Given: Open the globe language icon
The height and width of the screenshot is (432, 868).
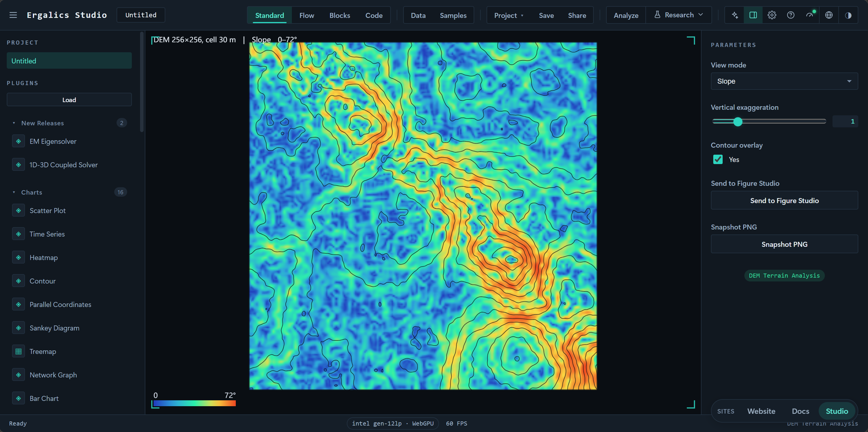Looking at the screenshot, I should click(829, 15).
